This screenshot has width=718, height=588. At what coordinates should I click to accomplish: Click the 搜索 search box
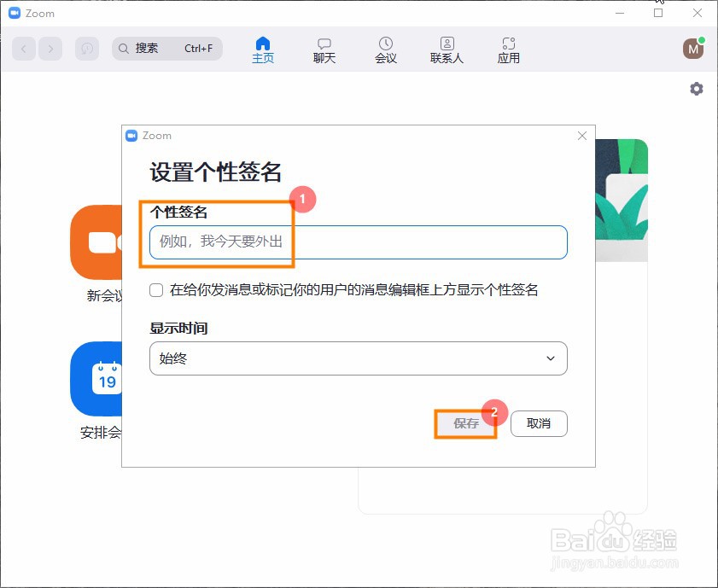(167, 49)
